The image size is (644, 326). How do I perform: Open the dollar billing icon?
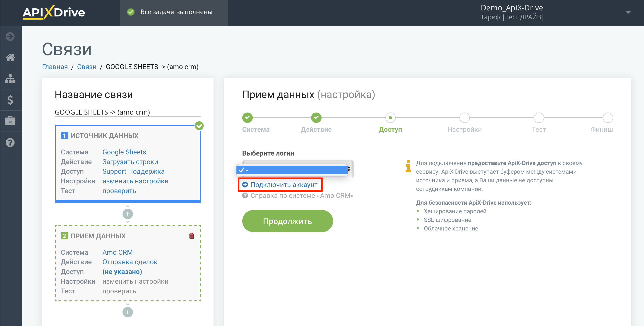pyautogui.click(x=10, y=100)
